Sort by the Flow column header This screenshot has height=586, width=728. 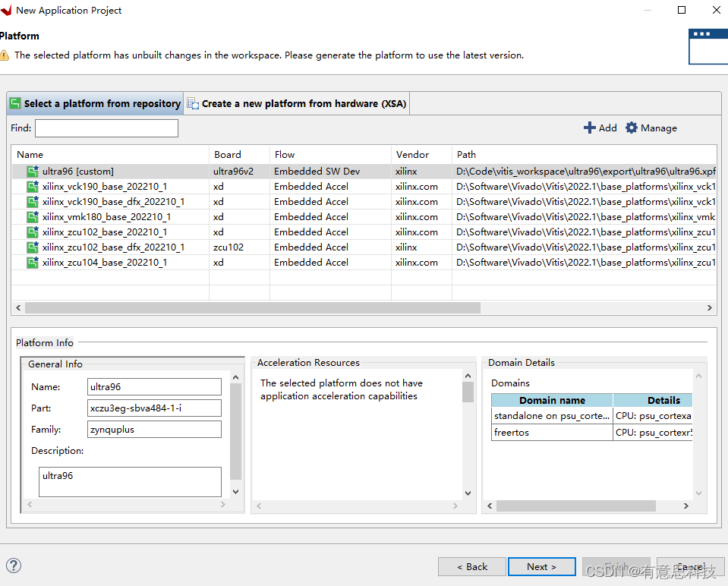click(x=330, y=155)
